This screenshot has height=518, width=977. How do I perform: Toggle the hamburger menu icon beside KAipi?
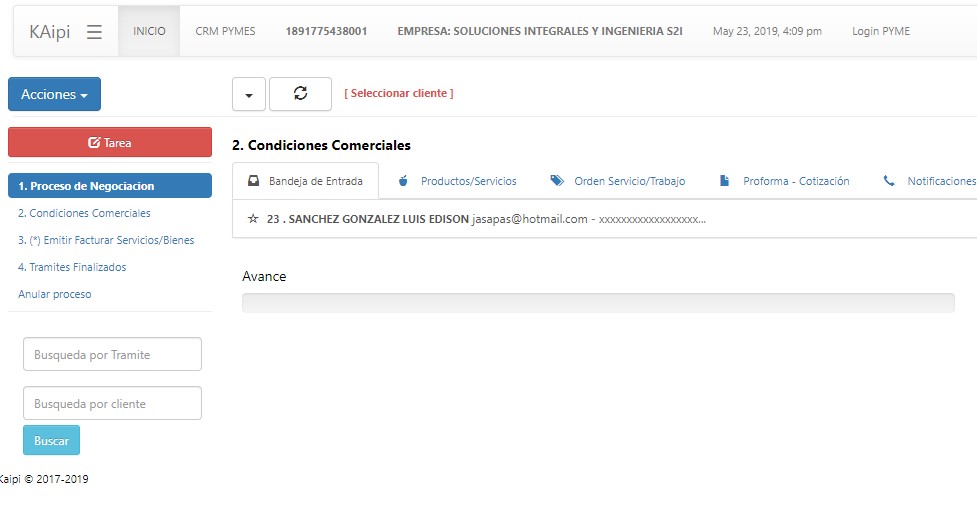(x=94, y=32)
